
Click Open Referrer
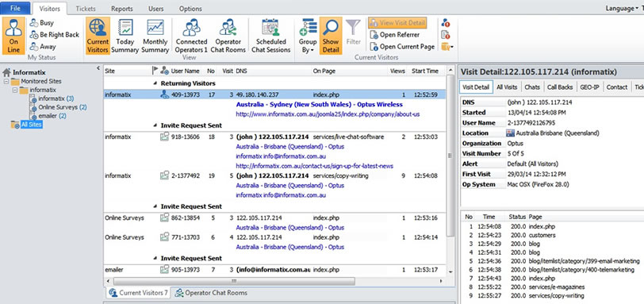coord(394,35)
